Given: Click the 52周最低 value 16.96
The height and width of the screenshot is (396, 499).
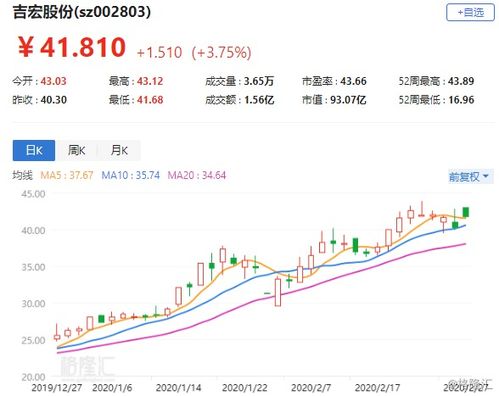Looking at the screenshot, I should (x=461, y=100).
